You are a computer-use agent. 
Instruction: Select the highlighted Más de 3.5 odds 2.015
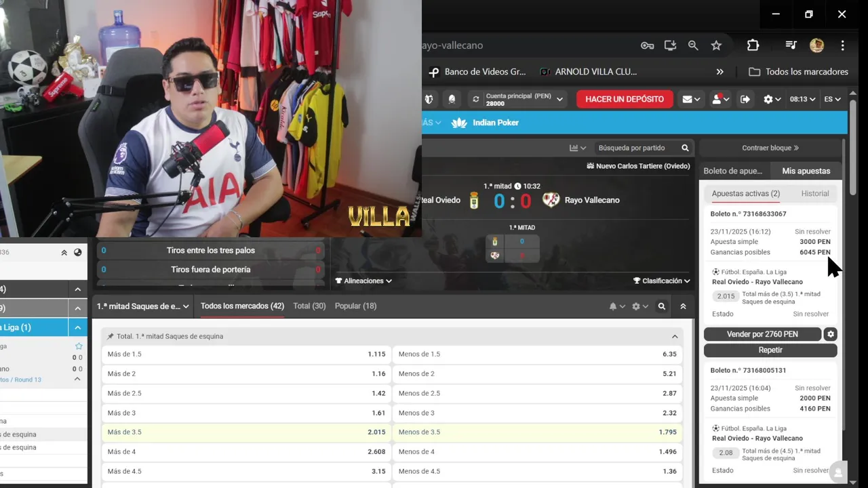246,432
